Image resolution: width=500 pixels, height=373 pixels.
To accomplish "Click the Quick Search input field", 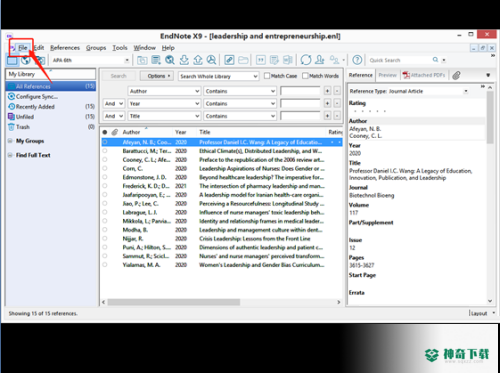I will pos(400,60).
